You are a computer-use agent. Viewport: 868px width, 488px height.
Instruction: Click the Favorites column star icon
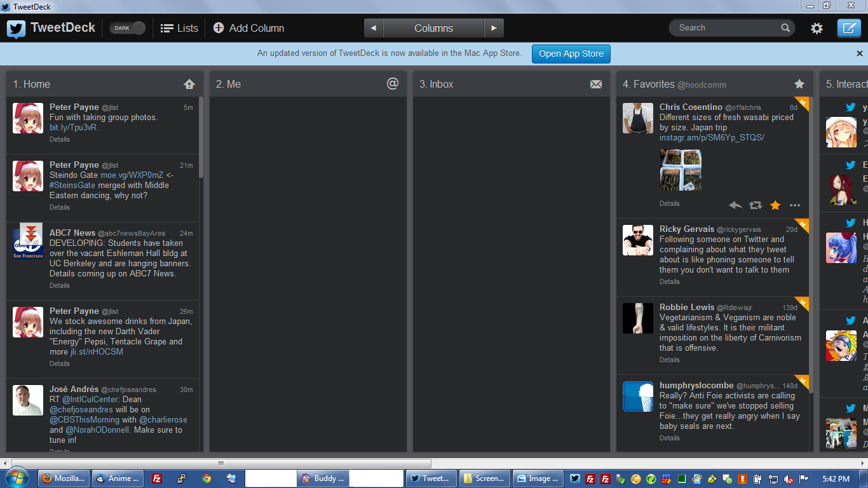[799, 84]
